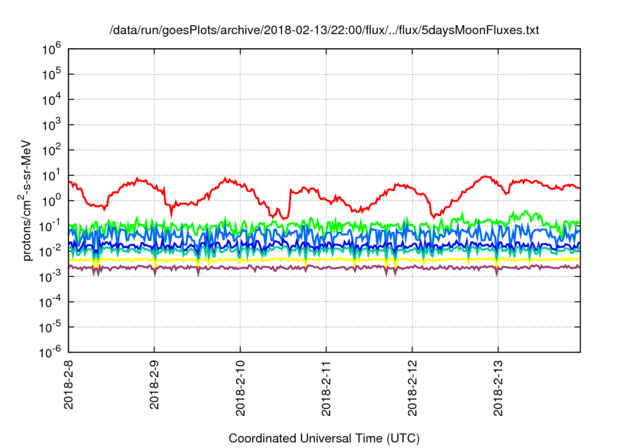Select the 10^-4 y-axis label
The width and height of the screenshot is (640, 448).
51,303
